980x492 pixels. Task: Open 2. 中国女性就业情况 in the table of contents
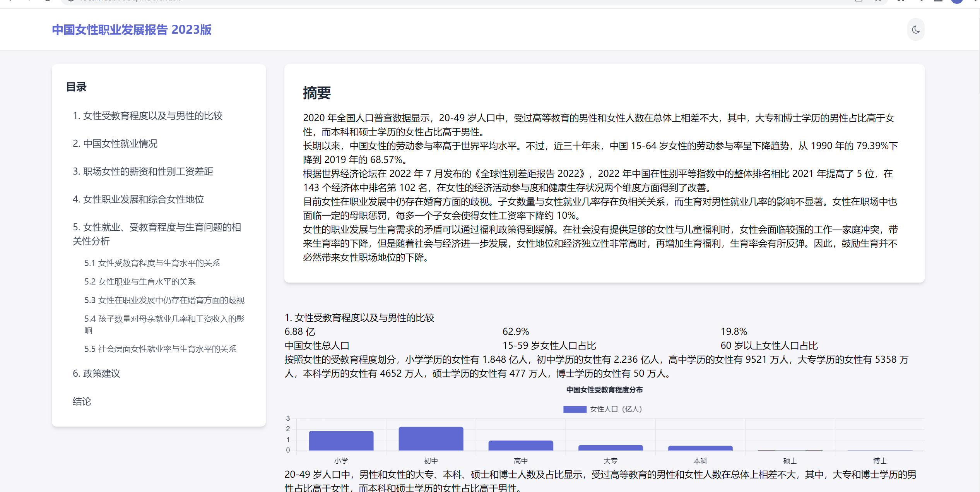tap(115, 144)
